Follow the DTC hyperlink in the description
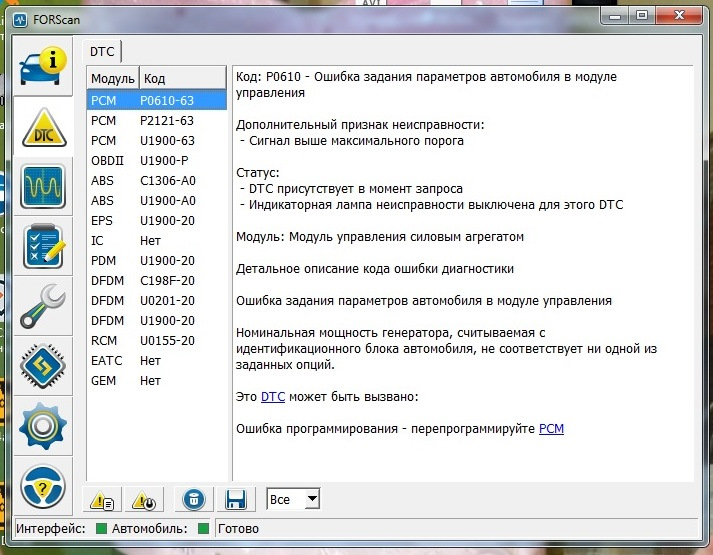This screenshot has height=555, width=713. 273,397
